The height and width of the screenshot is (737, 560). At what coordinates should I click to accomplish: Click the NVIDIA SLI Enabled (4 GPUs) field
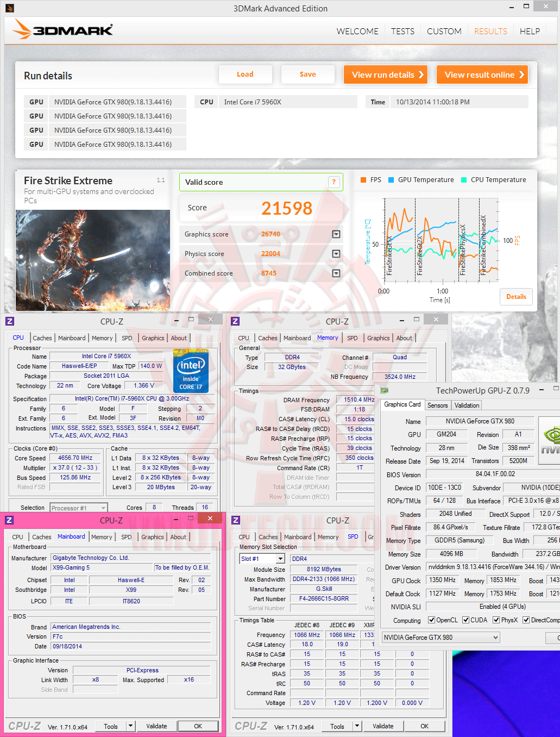point(493,607)
